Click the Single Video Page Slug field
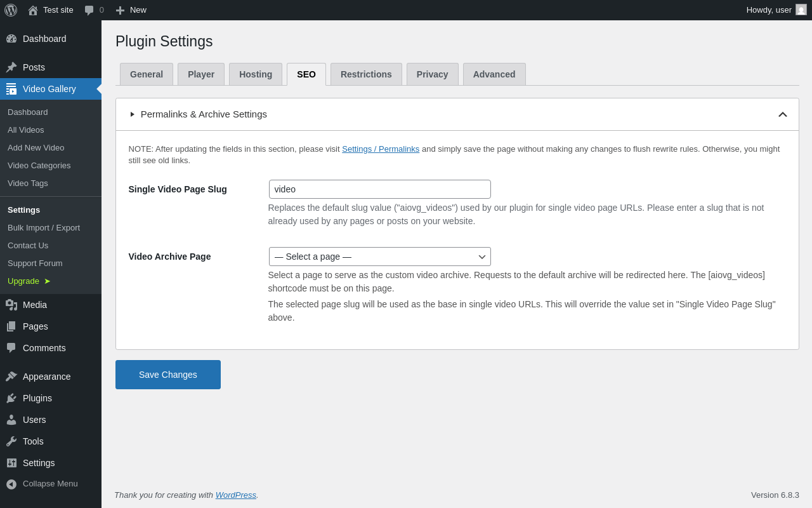Screen dimensions: 812x508 click(x=379, y=189)
